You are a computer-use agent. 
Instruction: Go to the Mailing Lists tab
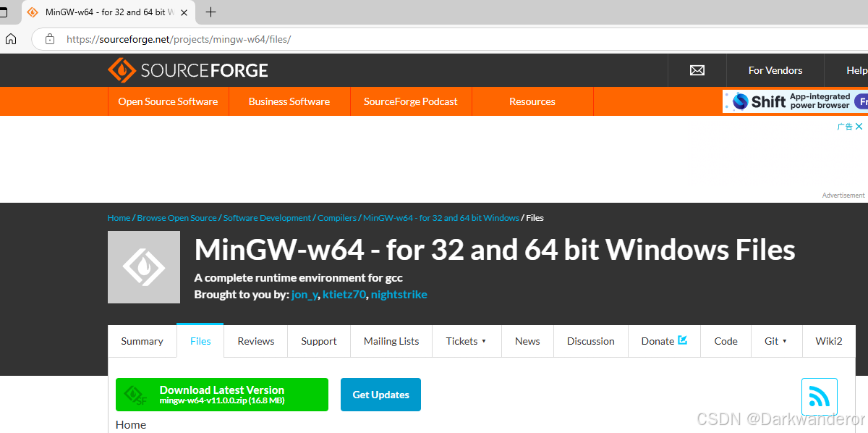(x=391, y=341)
